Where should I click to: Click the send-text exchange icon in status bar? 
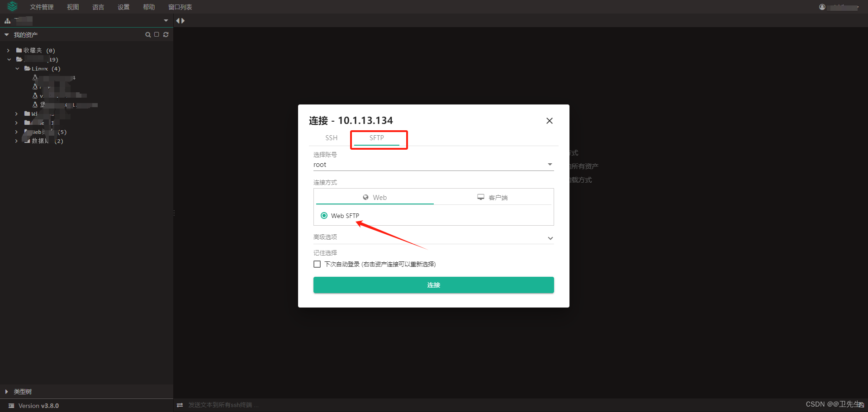click(x=180, y=405)
